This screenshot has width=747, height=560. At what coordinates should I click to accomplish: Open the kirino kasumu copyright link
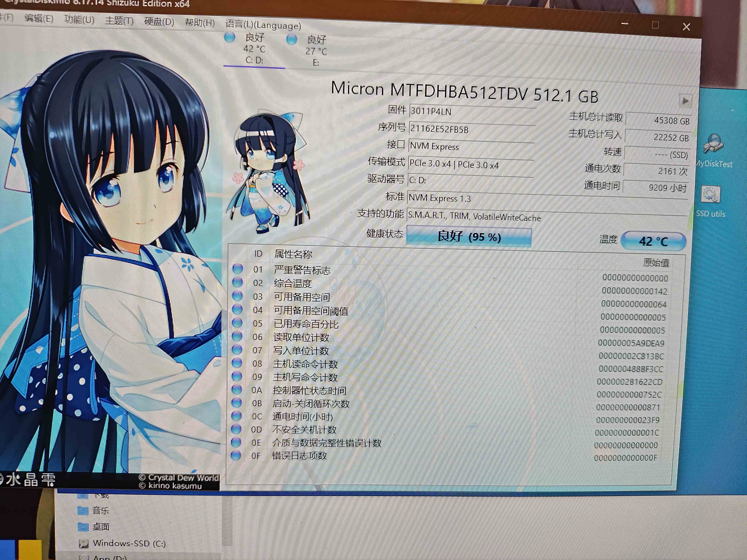point(170,486)
